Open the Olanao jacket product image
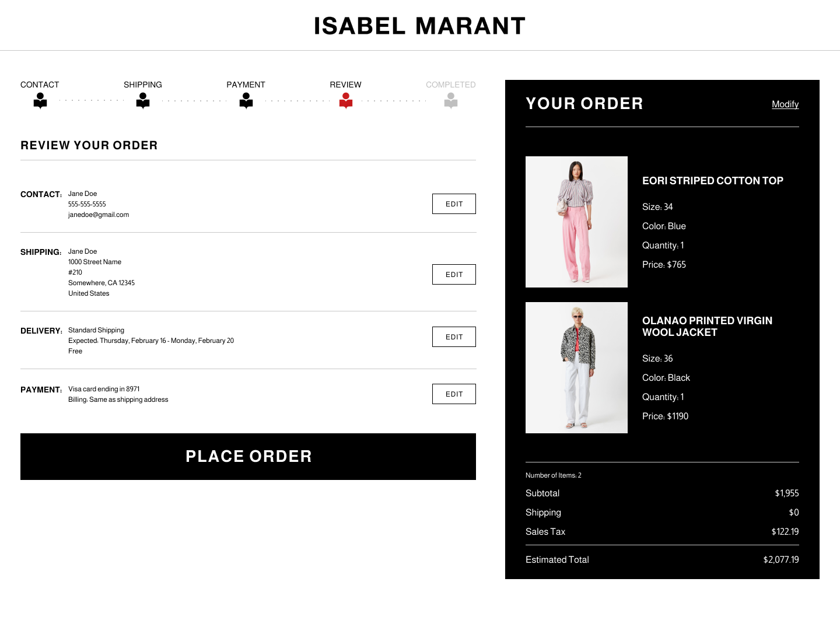This screenshot has width=840, height=638. coord(576,367)
